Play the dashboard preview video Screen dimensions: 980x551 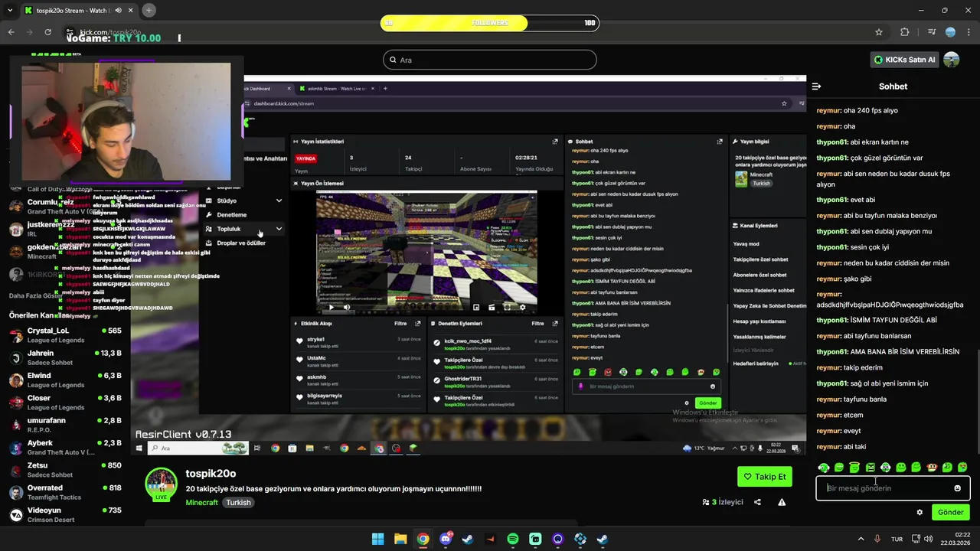coord(331,307)
